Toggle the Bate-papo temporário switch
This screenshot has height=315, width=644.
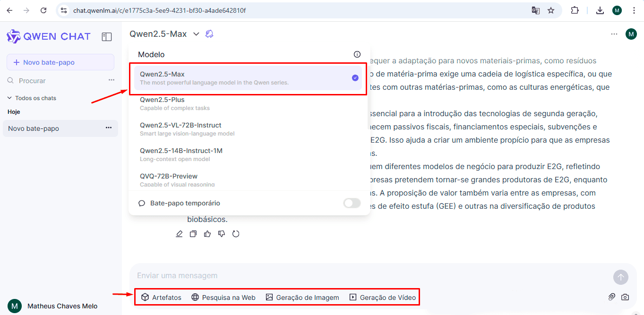pyautogui.click(x=352, y=203)
